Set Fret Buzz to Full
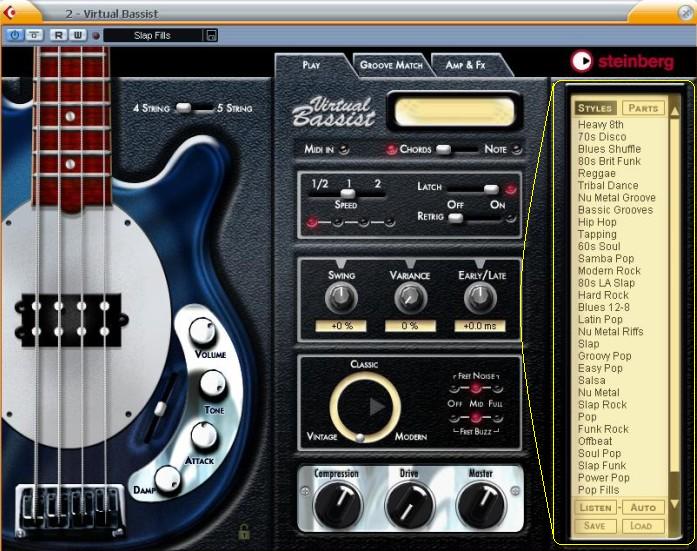 click(497, 418)
